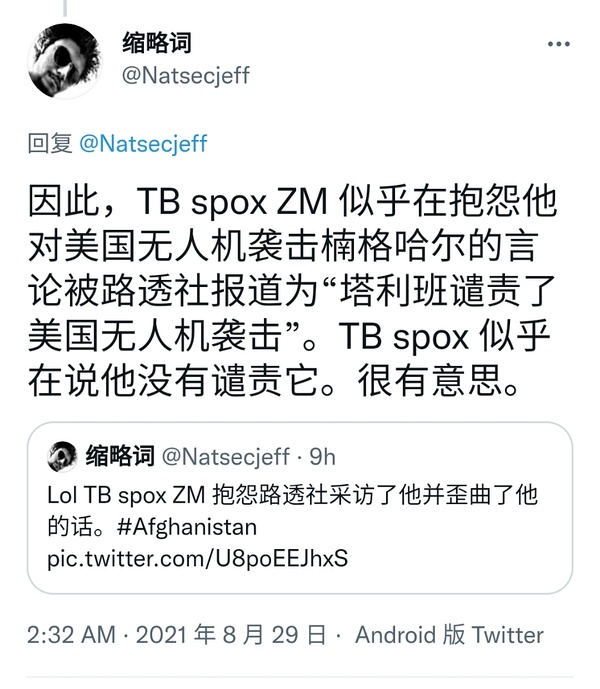This screenshot has height=689, width=600.
Task: Tap the bold 缩略词 name in quoted tweet
Action: click(x=120, y=456)
